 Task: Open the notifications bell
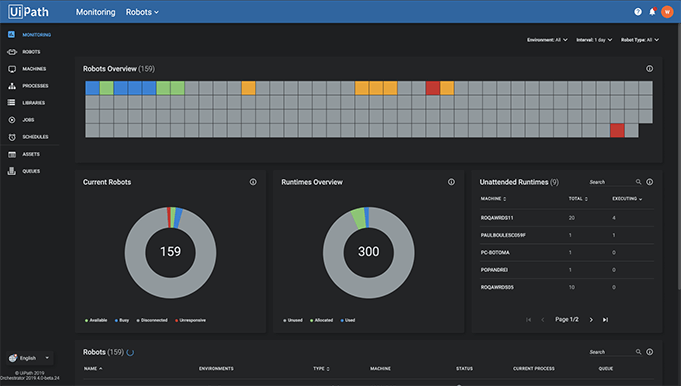(652, 12)
